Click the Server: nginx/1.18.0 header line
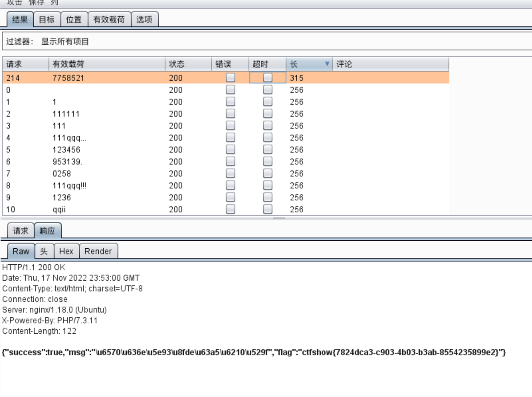 (x=54, y=310)
